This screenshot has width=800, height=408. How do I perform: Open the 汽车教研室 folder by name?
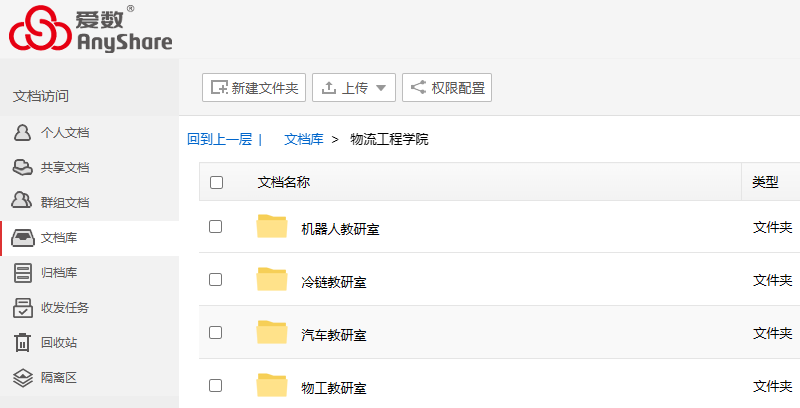tap(334, 335)
